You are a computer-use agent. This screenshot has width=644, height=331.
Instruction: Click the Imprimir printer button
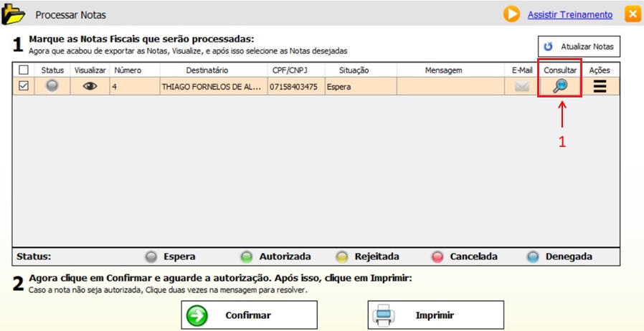click(436, 315)
